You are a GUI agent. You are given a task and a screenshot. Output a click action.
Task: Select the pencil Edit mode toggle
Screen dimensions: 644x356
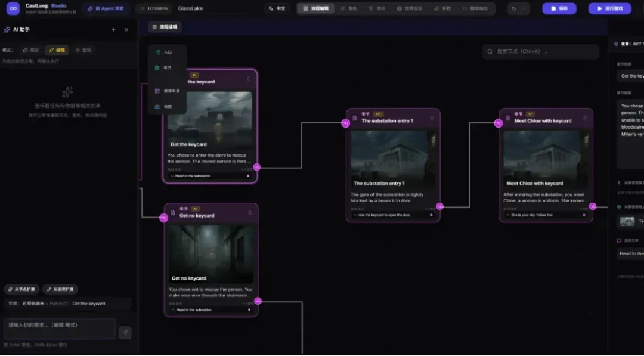pyautogui.click(x=57, y=50)
